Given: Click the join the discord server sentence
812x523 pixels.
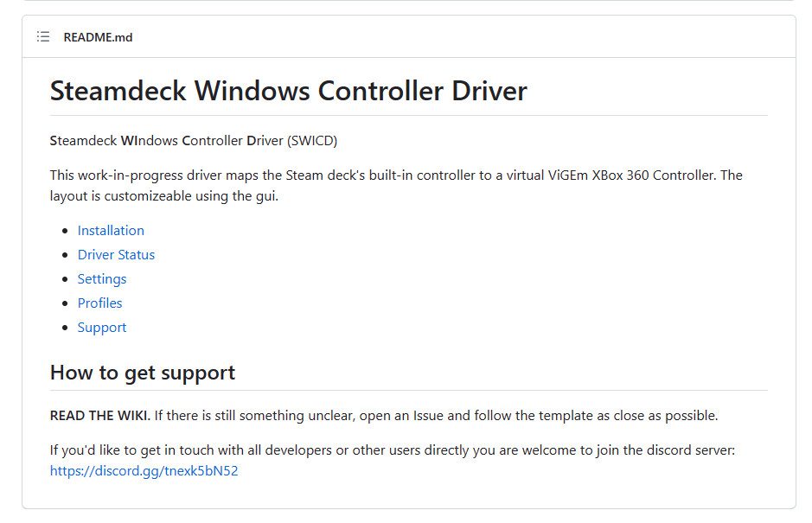Looking at the screenshot, I should click(x=392, y=450).
